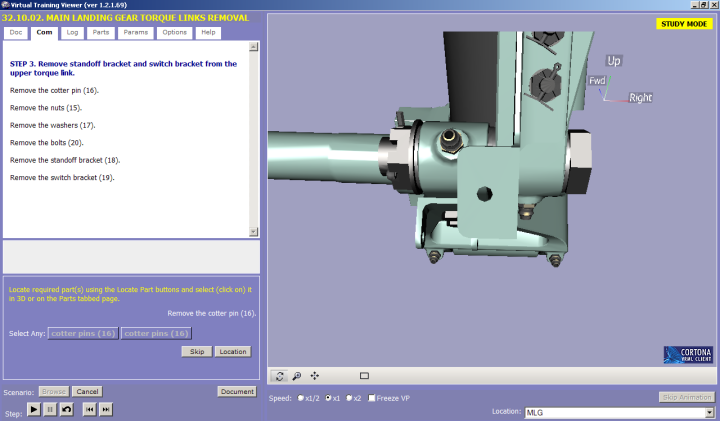Click the Pause step button
This screenshot has width=720, height=421.
[x=50, y=410]
